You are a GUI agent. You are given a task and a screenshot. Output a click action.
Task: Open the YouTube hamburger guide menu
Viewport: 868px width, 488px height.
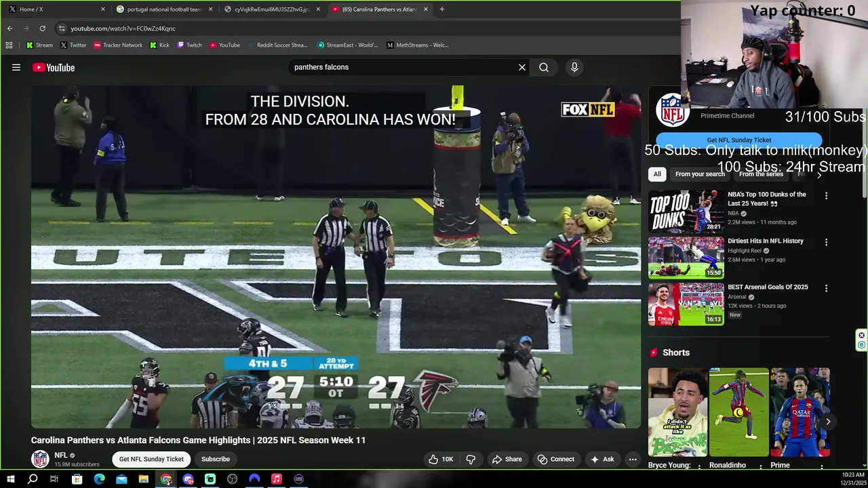(x=16, y=67)
